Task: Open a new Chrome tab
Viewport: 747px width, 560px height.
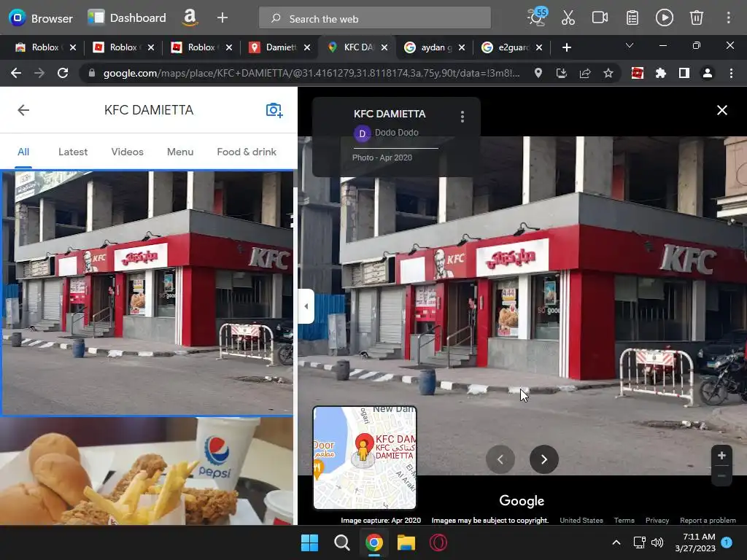Action: tap(566, 47)
